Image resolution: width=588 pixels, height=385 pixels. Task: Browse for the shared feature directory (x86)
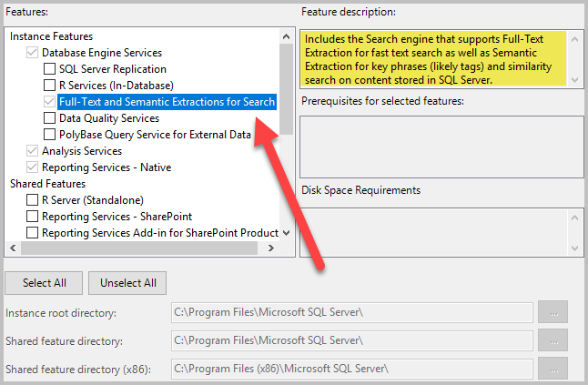tap(553, 369)
